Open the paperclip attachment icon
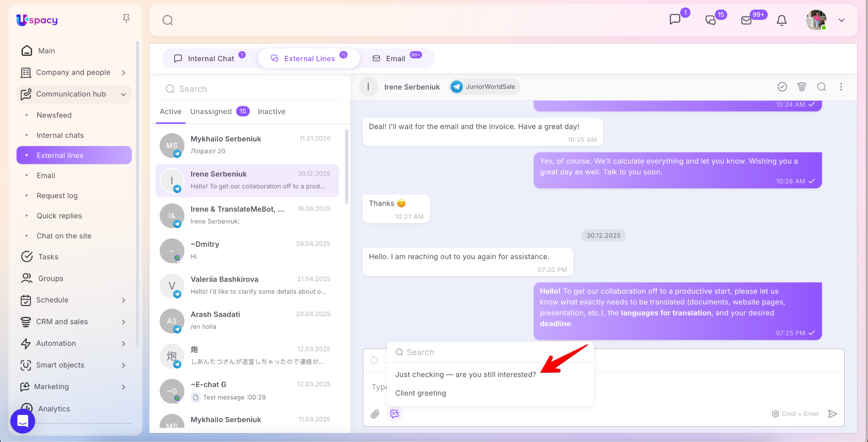The image size is (868, 442). [375, 414]
